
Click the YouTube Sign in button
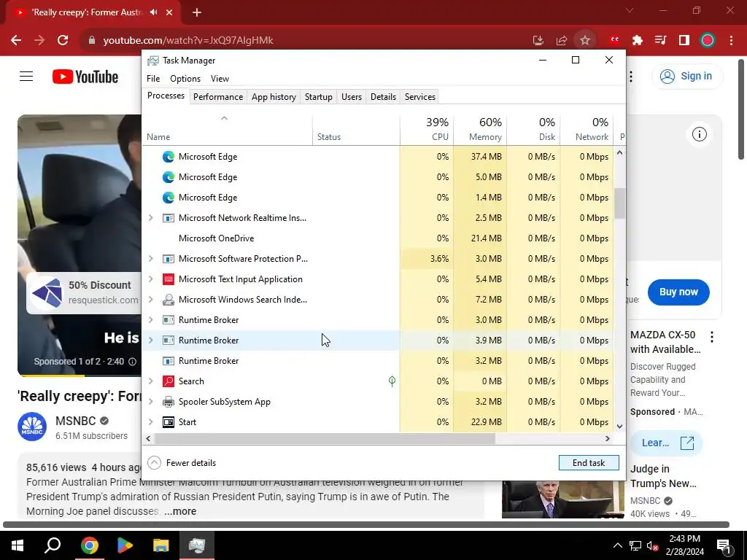point(687,76)
